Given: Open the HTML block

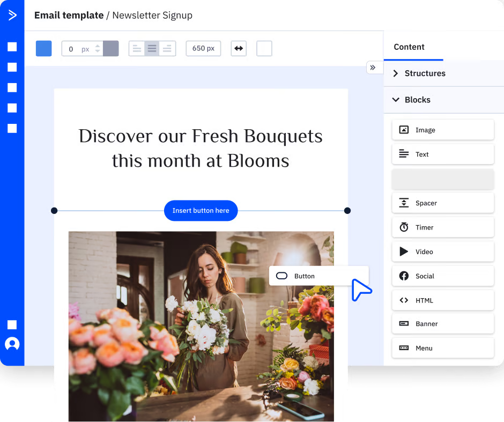Looking at the screenshot, I should click(443, 300).
